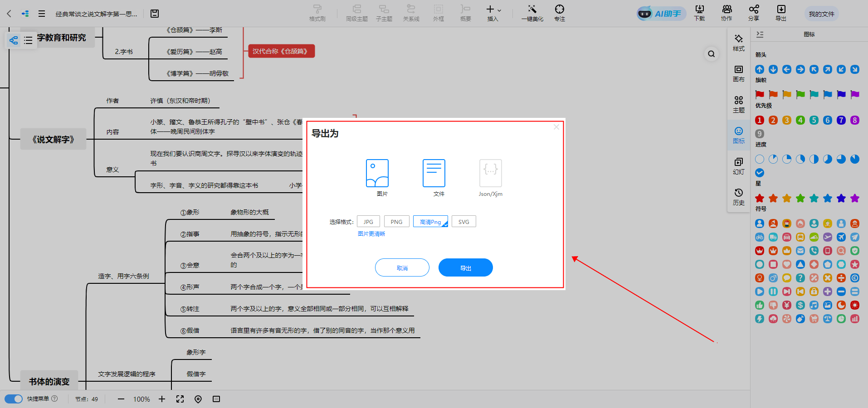
Task: Switch to the 样式 style tab
Action: pyautogui.click(x=738, y=43)
